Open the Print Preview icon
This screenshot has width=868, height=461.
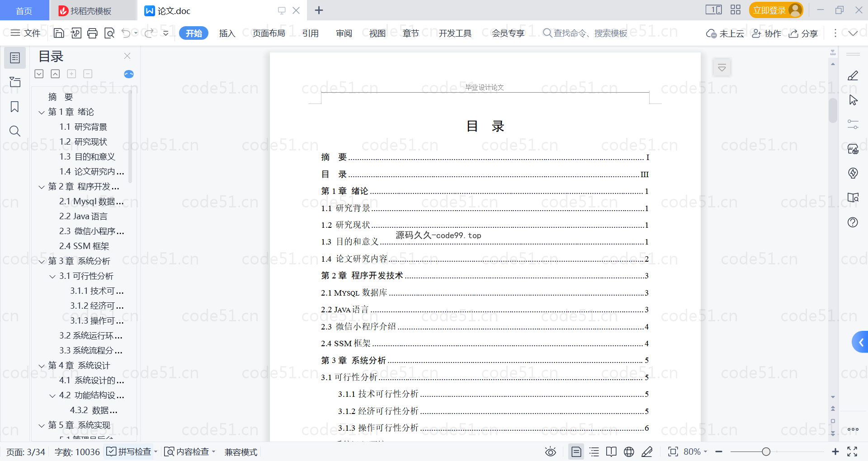109,33
